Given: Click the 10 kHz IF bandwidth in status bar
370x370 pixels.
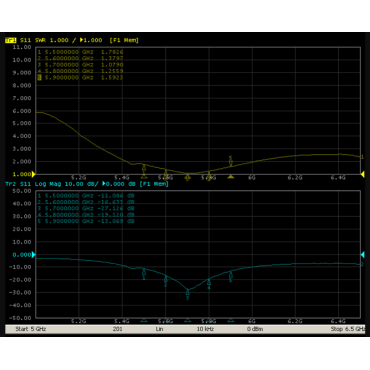Looking at the screenshot, I should coord(205,329).
